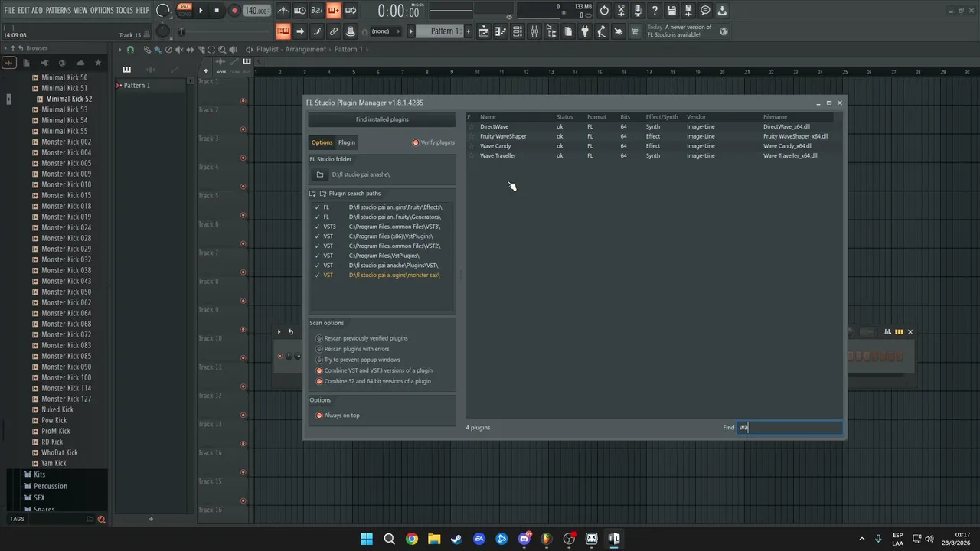Open browser search magnifier icon near Tags
Screen dimensions: 980x551
[101, 520]
